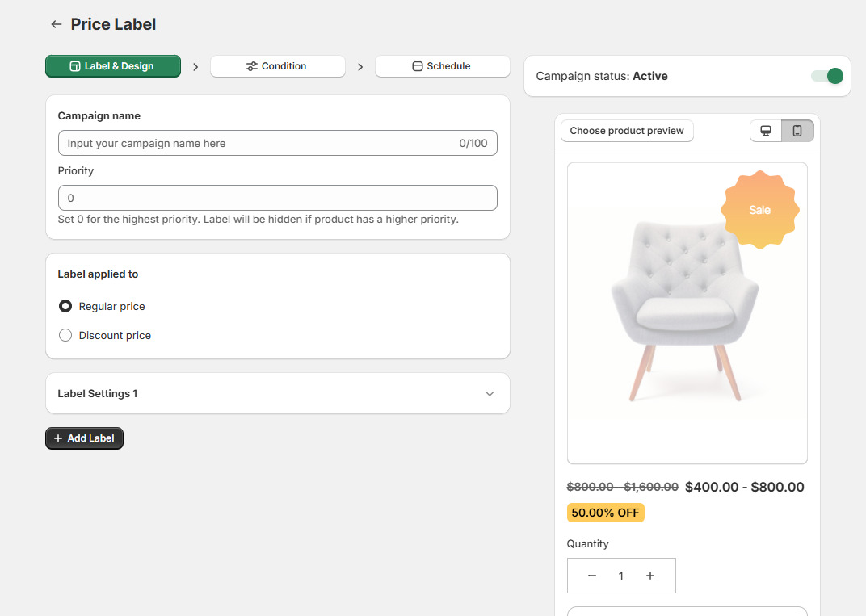
Task: Open the Schedule tab
Action: [443, 66]
